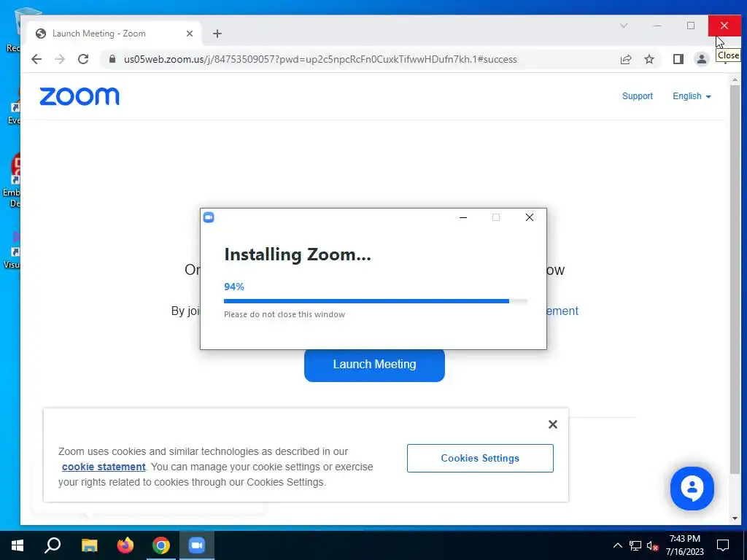This screenshot has height=560, width=747.
Task: Click the page scrollbar down arrow
Action: (x=735, y=518)
